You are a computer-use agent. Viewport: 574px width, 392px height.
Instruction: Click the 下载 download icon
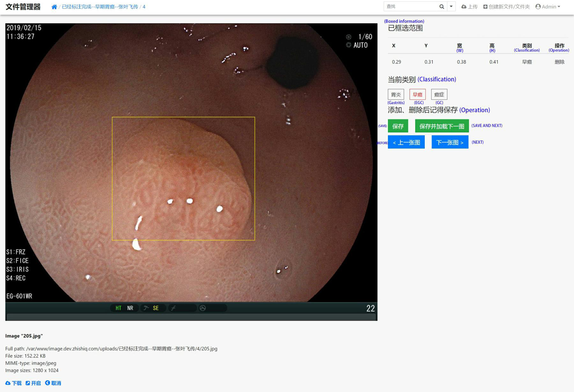point(8,383)
